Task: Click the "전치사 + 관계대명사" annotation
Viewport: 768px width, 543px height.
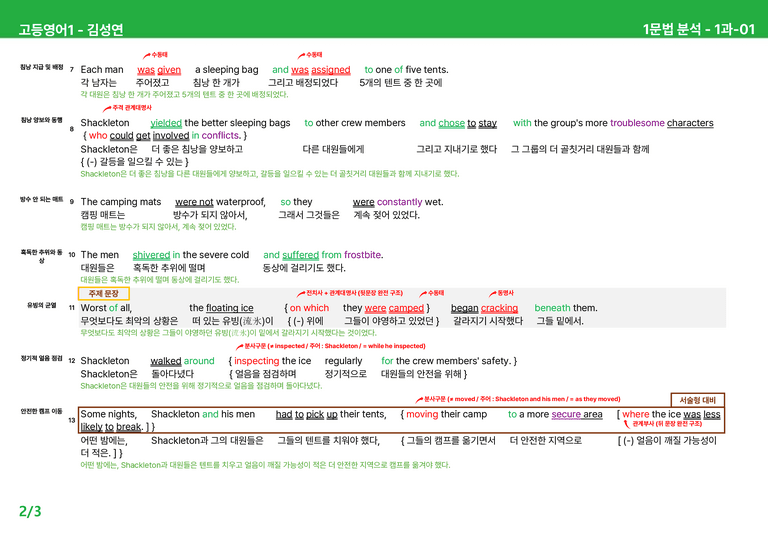Action: [354, 293]
